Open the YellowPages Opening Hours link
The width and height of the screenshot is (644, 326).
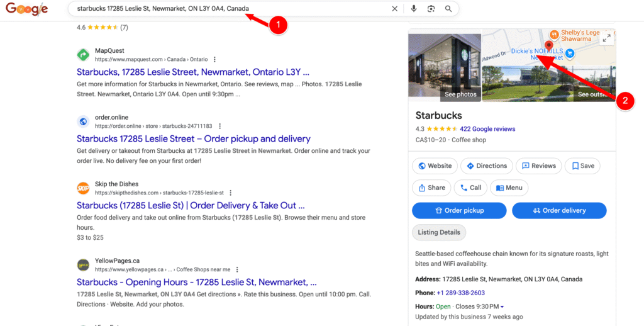(197, 283)
